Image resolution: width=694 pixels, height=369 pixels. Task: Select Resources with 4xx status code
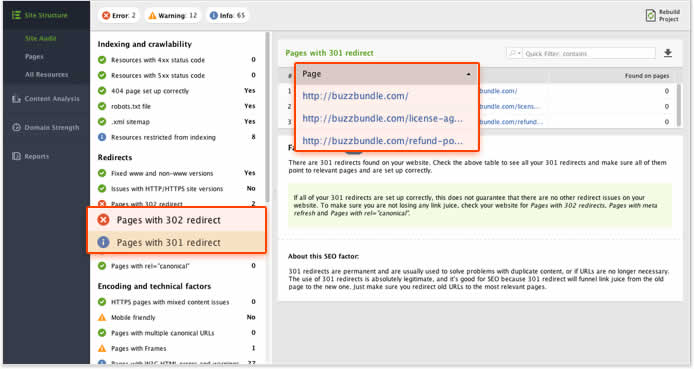click(177, 60)
